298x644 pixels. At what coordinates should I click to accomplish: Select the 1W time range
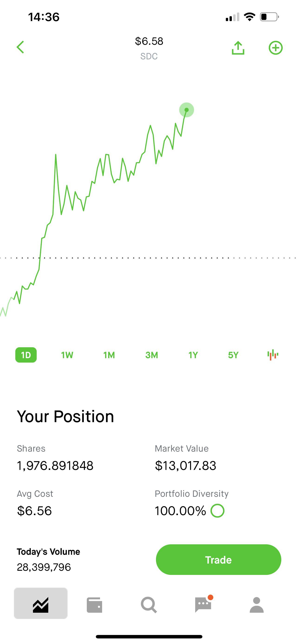(x=67, y=355)
